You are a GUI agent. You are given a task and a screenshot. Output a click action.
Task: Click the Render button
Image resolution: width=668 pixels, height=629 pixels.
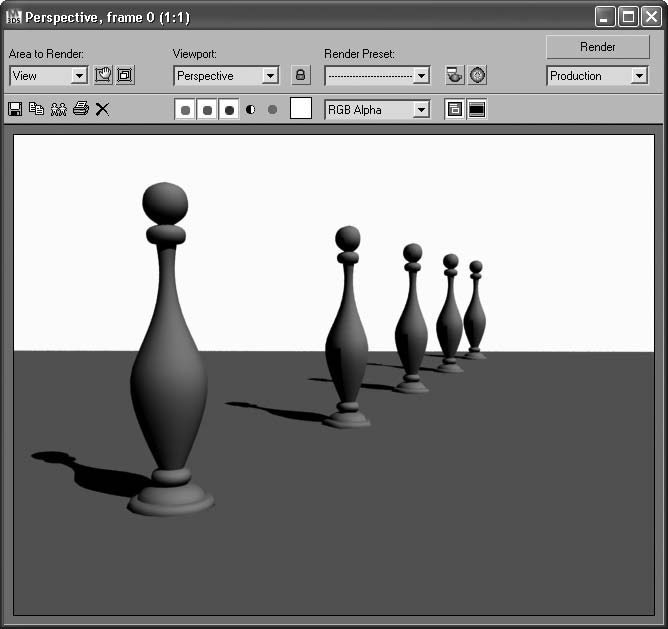597,47
